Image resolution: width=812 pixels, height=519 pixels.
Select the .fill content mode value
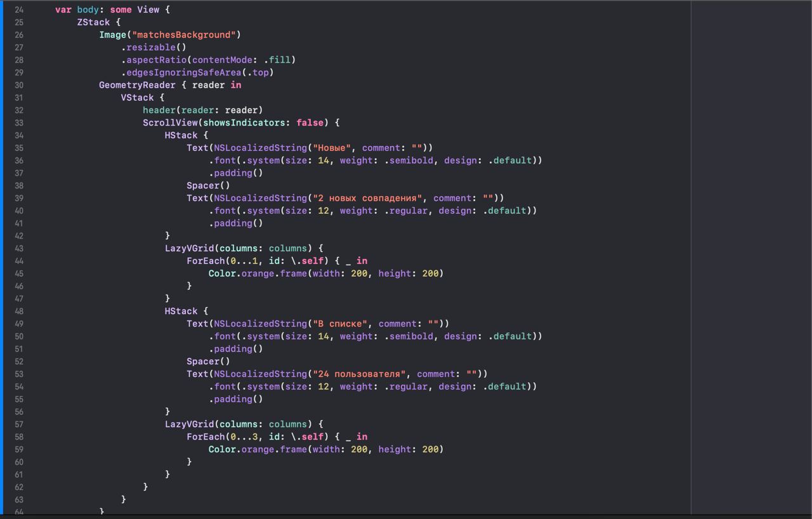click(277, 60)
